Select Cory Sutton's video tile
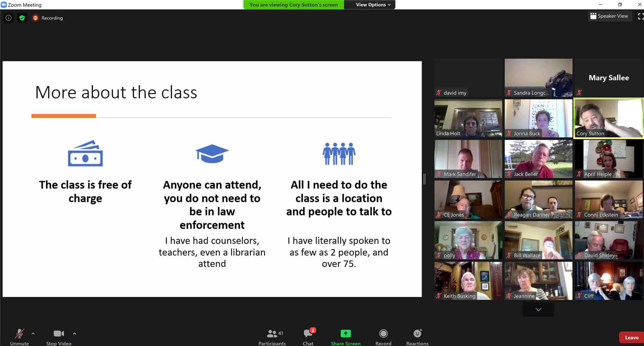 click(x=608, y=118)
